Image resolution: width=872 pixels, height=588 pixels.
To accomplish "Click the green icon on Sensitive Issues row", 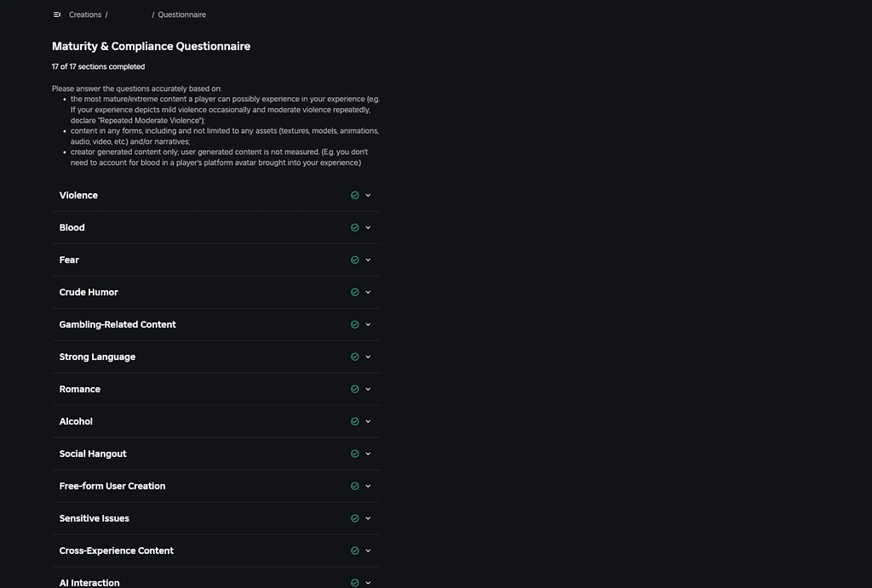I will tap(354, 518).
